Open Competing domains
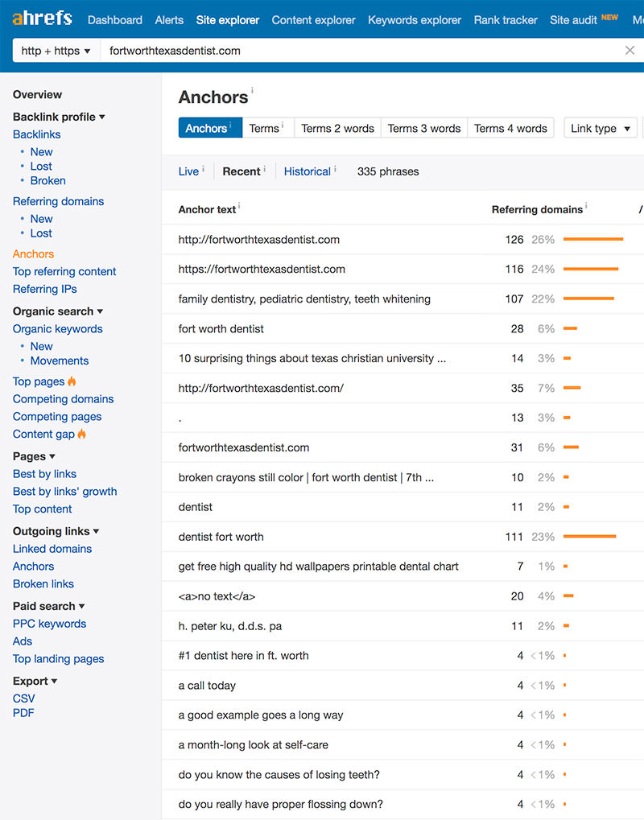The width and height of the screenshot is (644, 820). [x=63, y=399]
